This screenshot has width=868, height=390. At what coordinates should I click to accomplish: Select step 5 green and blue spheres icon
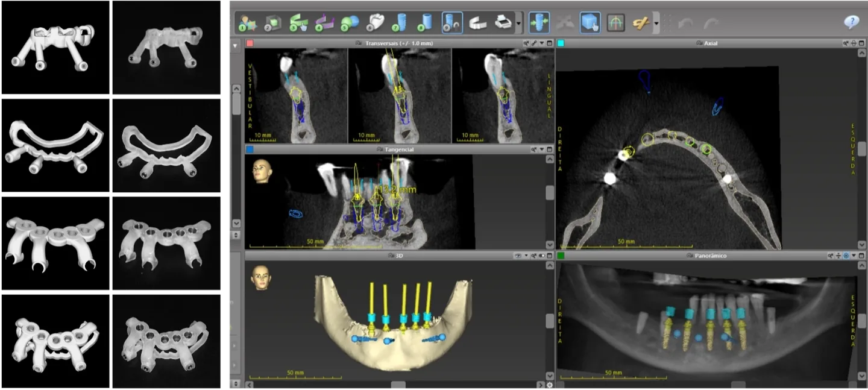coord(349,22)
